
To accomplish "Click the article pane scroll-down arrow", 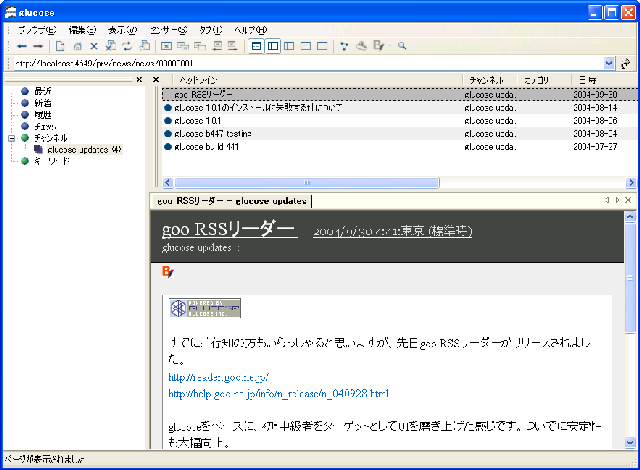I will [x=630, y=442].
